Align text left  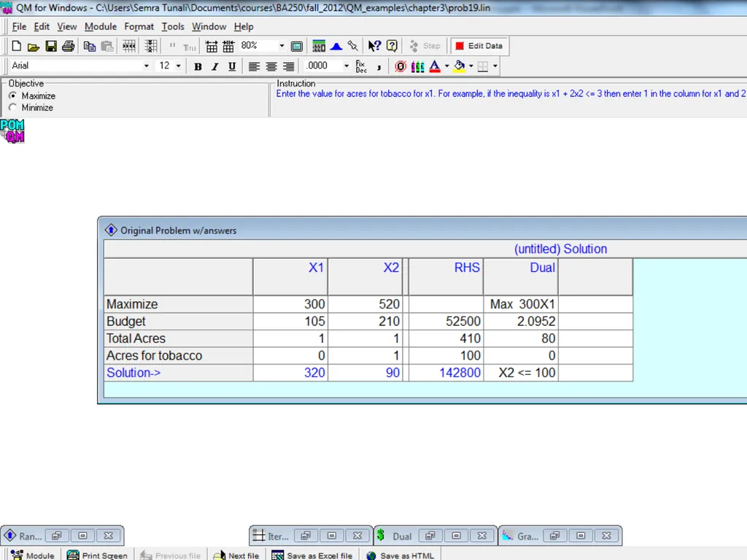pyautogui.click(x=254, y=66)
